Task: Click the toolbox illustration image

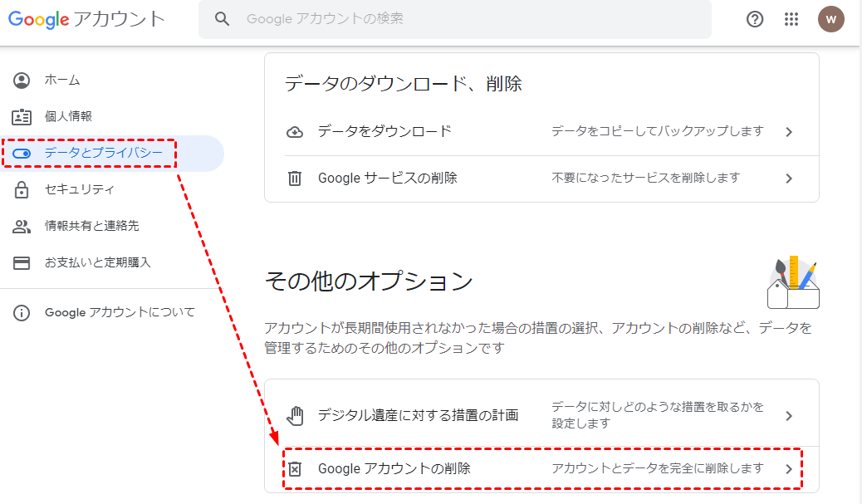Action: point(793,282)
